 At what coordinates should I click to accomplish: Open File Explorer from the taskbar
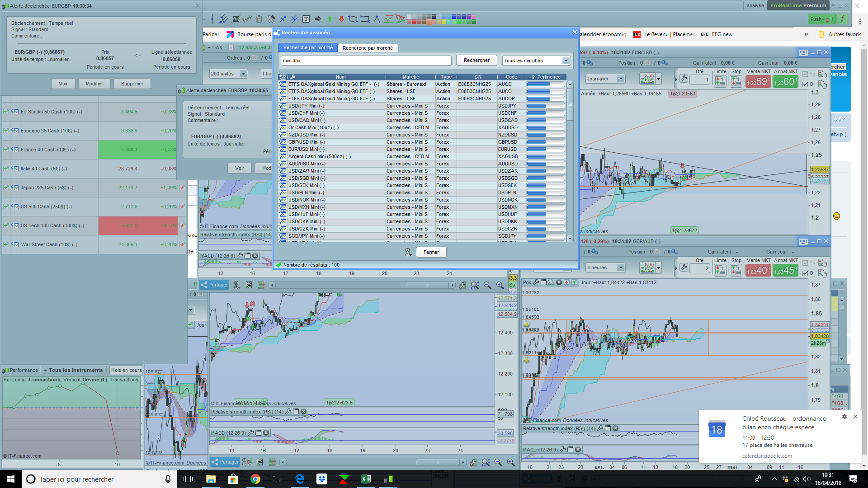(211, 479)
